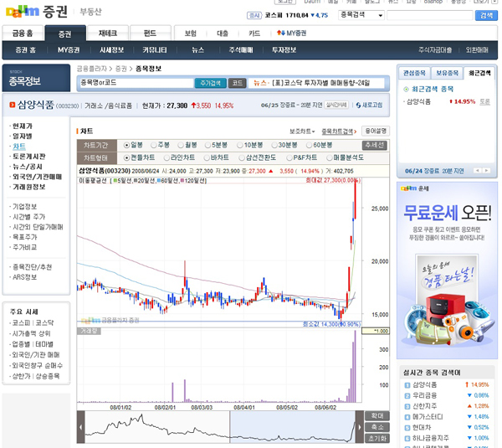This screenshot has width=502, height=448.
Task: Click the green bullet icon by 최근검색 종목
Action: [406, 89]
